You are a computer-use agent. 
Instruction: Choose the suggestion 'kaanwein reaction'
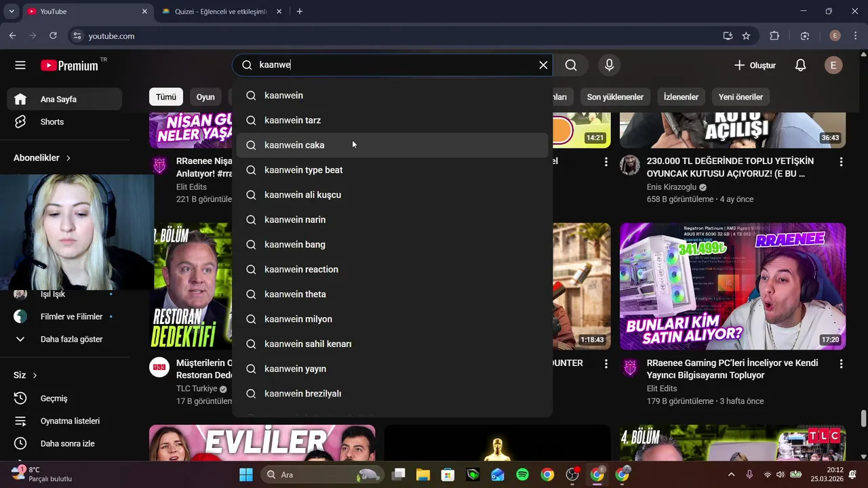click(x=392, y=269)
